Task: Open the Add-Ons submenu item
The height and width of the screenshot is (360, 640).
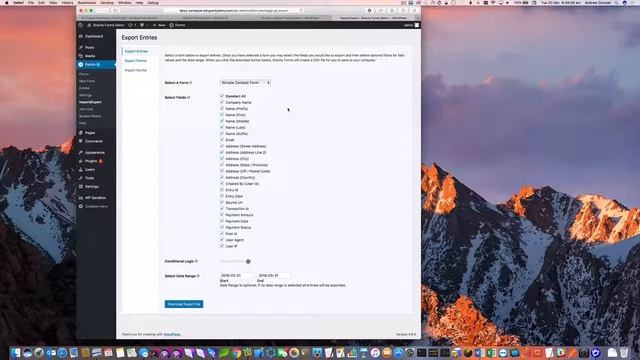Action: tap(86, 109)
